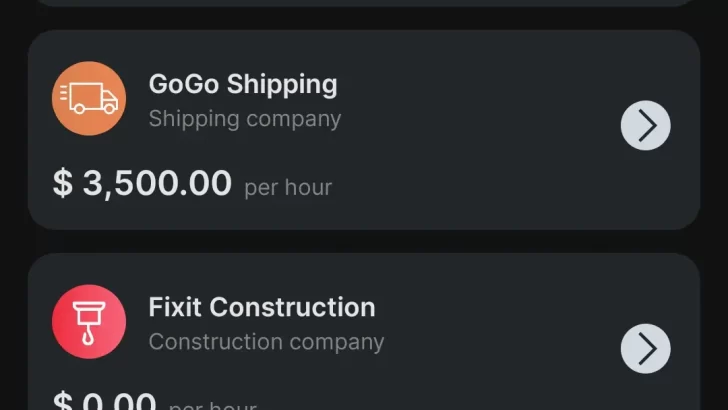Expand Fixit Construction using its chevron arrow
The height and width of the screenshot is (410, 728).
[645, 348]
